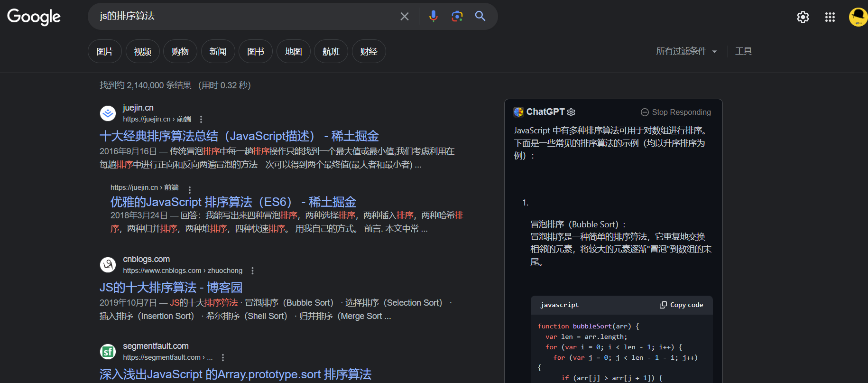
Task: Click the juejin.cn site favicon
Action: [x=108, y=113]
